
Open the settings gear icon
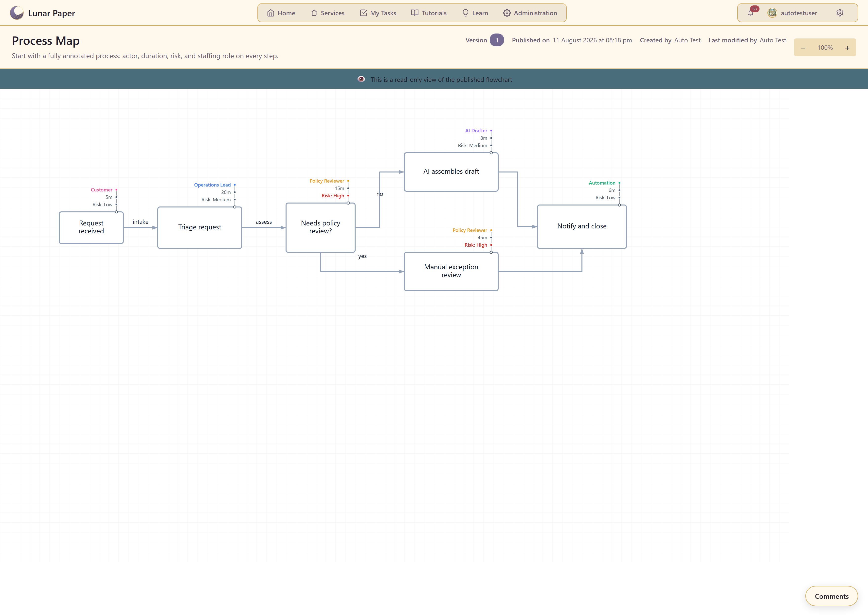(840, 13)
